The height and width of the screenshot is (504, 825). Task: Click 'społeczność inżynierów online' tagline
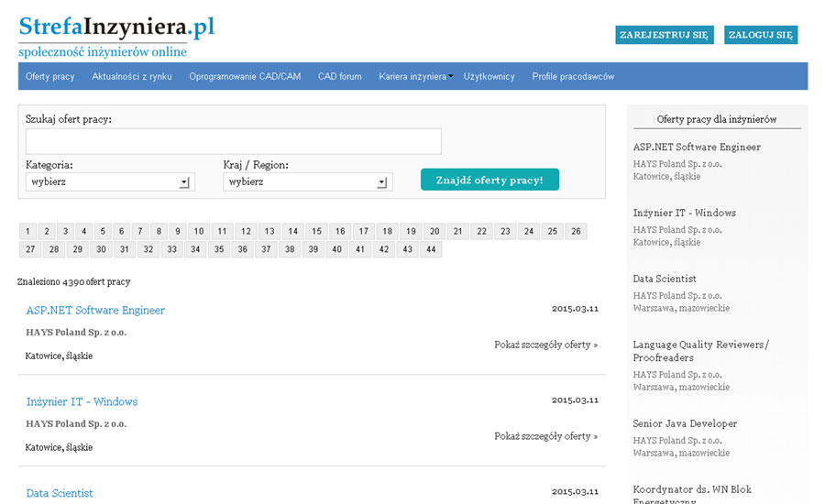point(103,52)
